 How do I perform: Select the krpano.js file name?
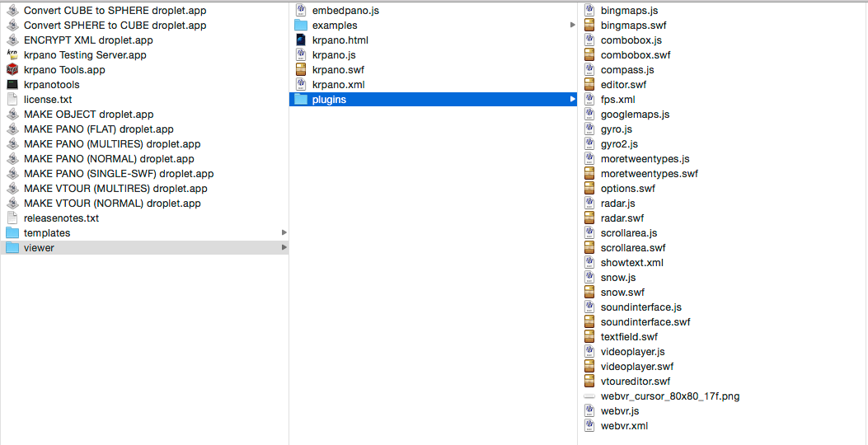(334, 54)
